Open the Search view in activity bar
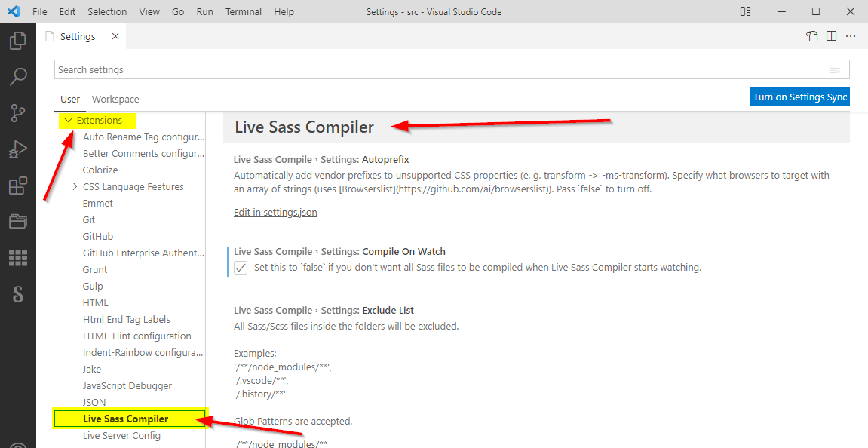Viewport: 868px width, 448px height. click(17, 77)
